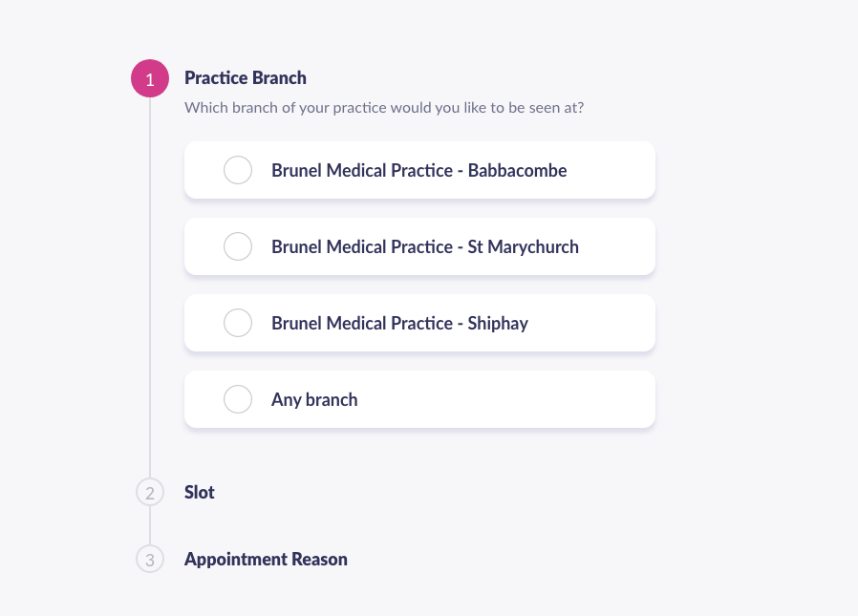
Task: Select the St Marychurch radio circle
Action: (238, 246)
